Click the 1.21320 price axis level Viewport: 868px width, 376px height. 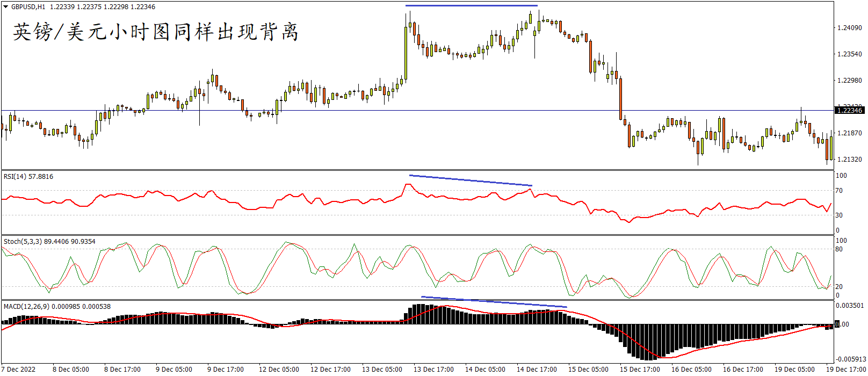[x=850, y=160]
